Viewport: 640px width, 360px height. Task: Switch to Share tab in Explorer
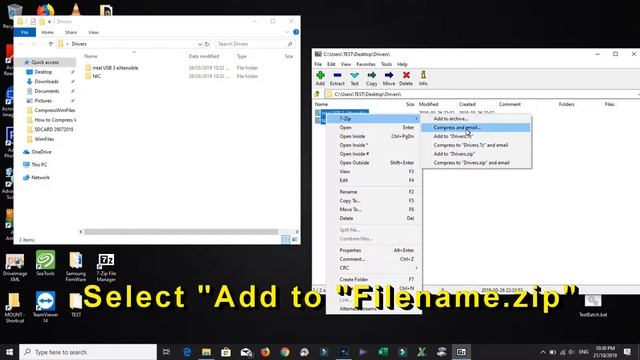pyautogui.click(x=71, y=32)
